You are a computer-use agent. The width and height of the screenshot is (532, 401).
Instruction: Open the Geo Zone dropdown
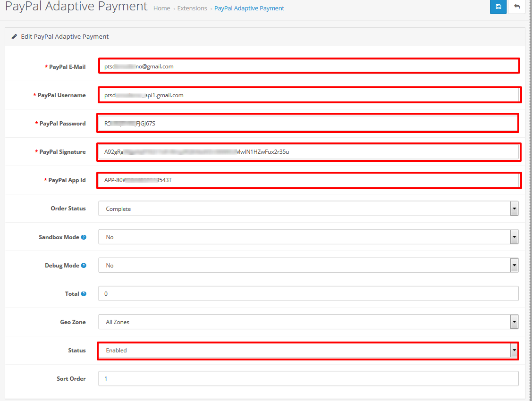(x=308, y=322)
